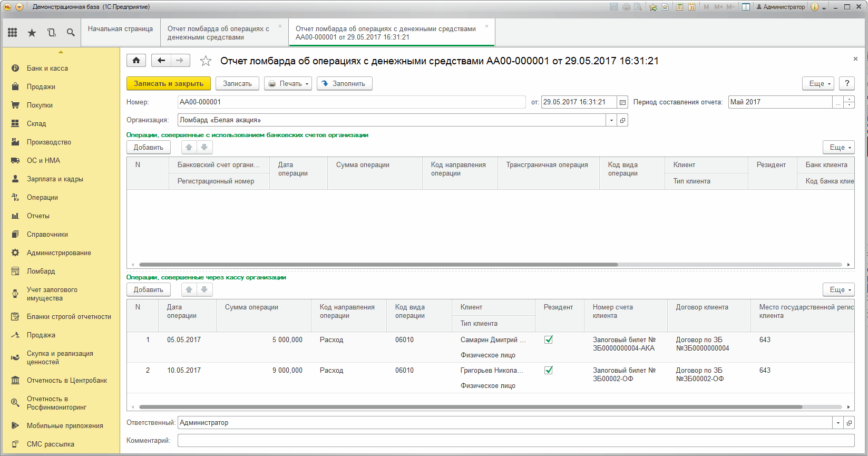The image size is (868, 456).
Task: Open the Ответственный record with the open icon
Action: (849, 423)
